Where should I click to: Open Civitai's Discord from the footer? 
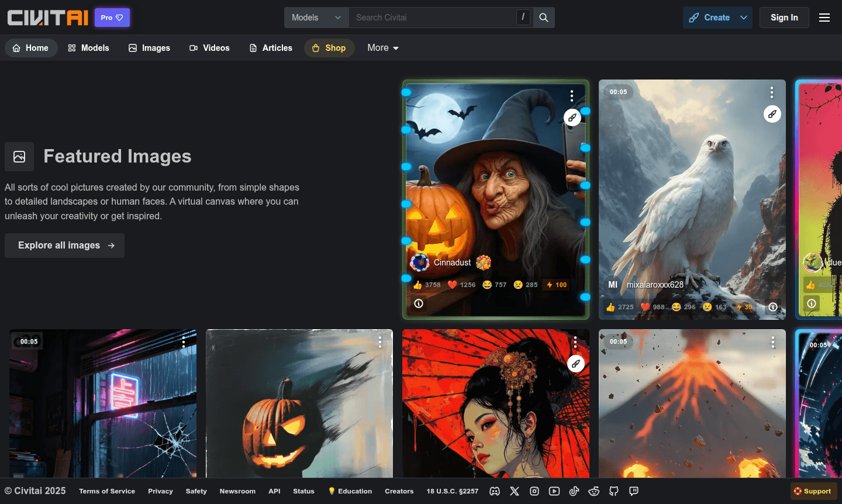(x=495, y=491)
